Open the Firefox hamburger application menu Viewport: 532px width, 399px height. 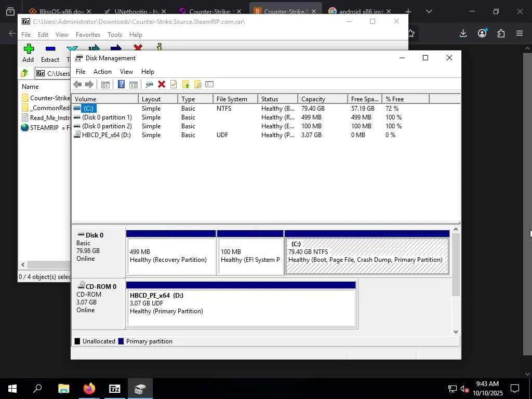[x=520, y=33]
